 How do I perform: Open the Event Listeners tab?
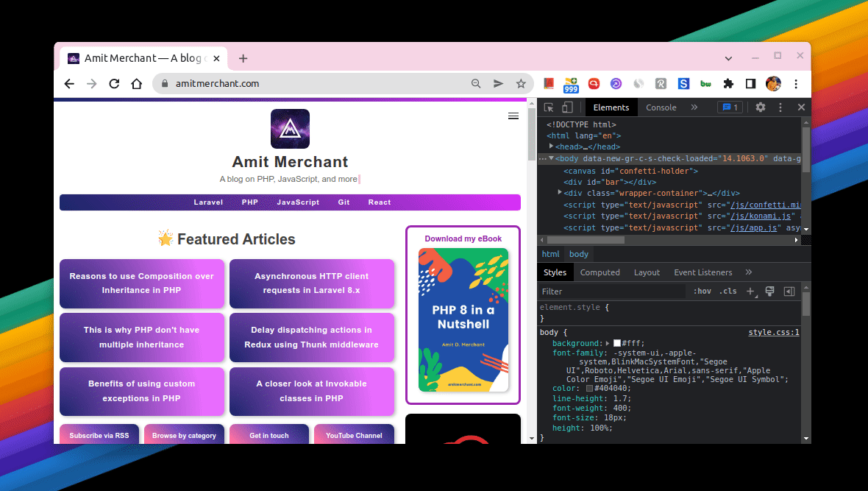(x=702, y=272)
